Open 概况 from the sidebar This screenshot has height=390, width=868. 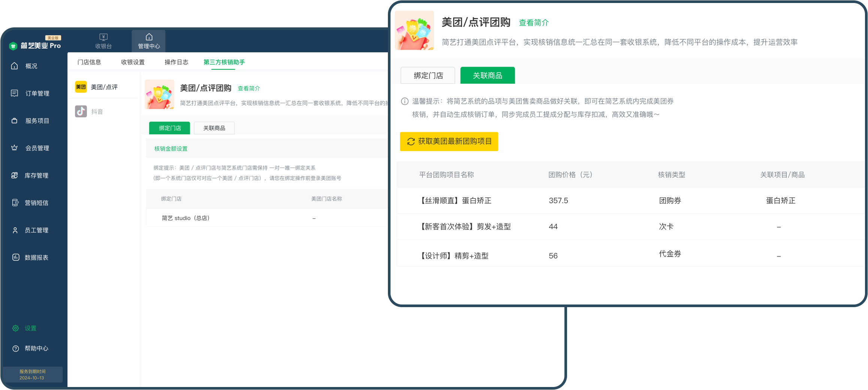point(31,66)
